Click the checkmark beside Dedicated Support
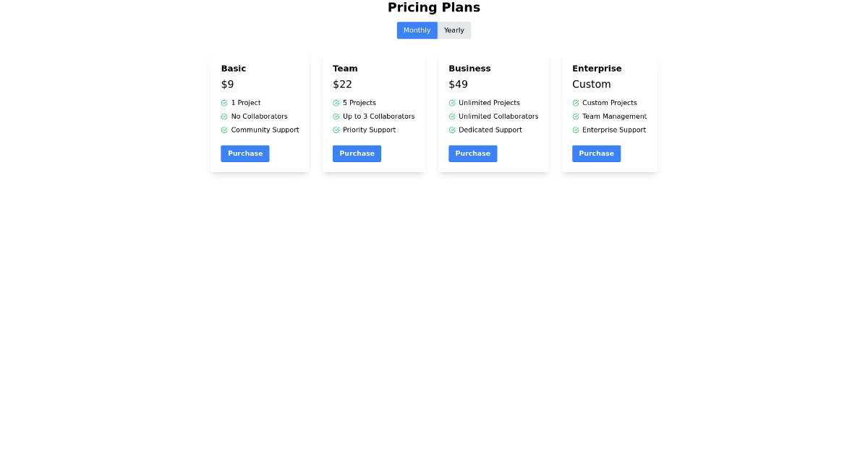868x456 pixels. coord(452,130)
